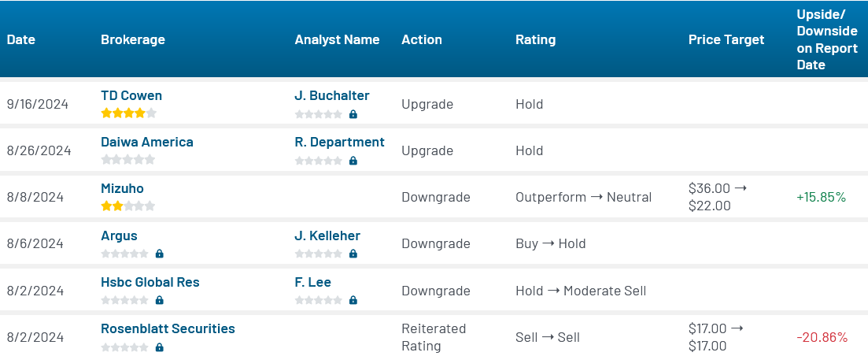This screenshot has width=868, height=356.
Task: Click Mizuho two-star rating
Action: (128, 206)
